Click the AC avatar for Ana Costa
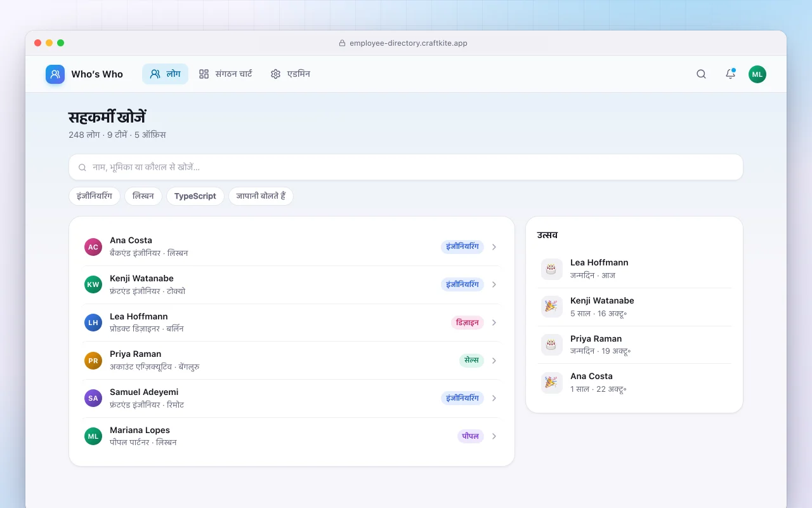The width and height of the screenshot is (812, 508). tap(93, 247)
